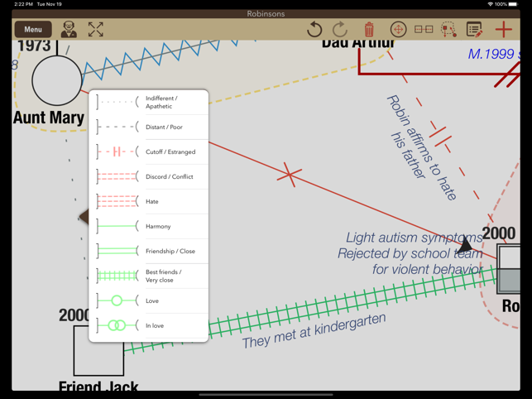Open the notes list icon

tap(474, 30)
